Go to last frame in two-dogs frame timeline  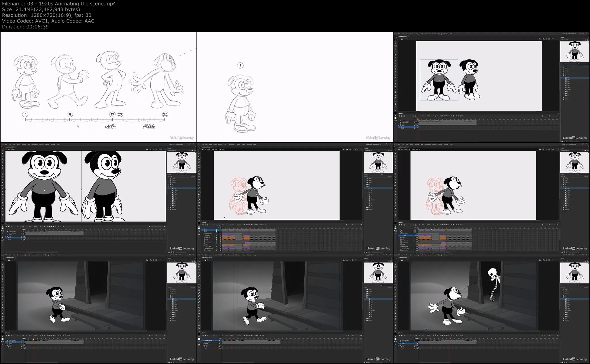click(448, 116)
